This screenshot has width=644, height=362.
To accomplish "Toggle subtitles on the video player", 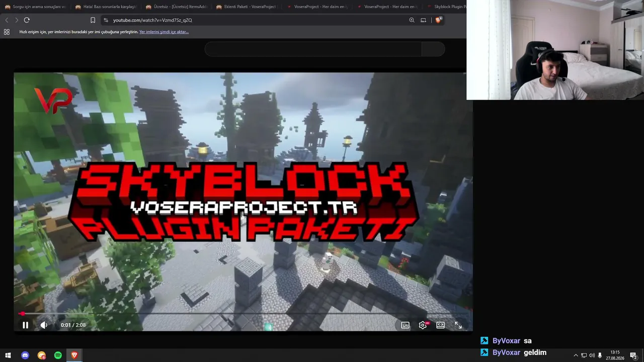I will pyautogui.click(x=405, y=325).
